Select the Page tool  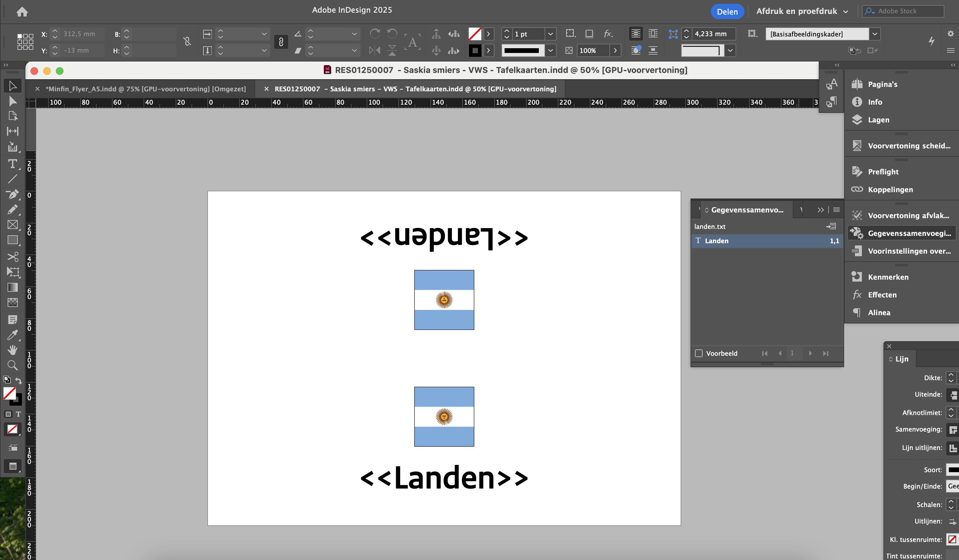pos(13,116)
